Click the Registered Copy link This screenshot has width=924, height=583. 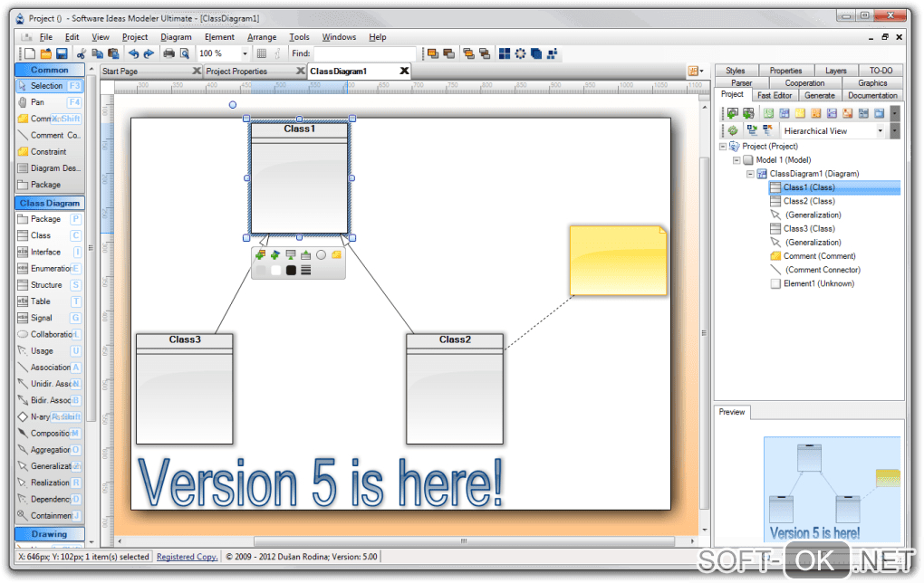(187, 557)
